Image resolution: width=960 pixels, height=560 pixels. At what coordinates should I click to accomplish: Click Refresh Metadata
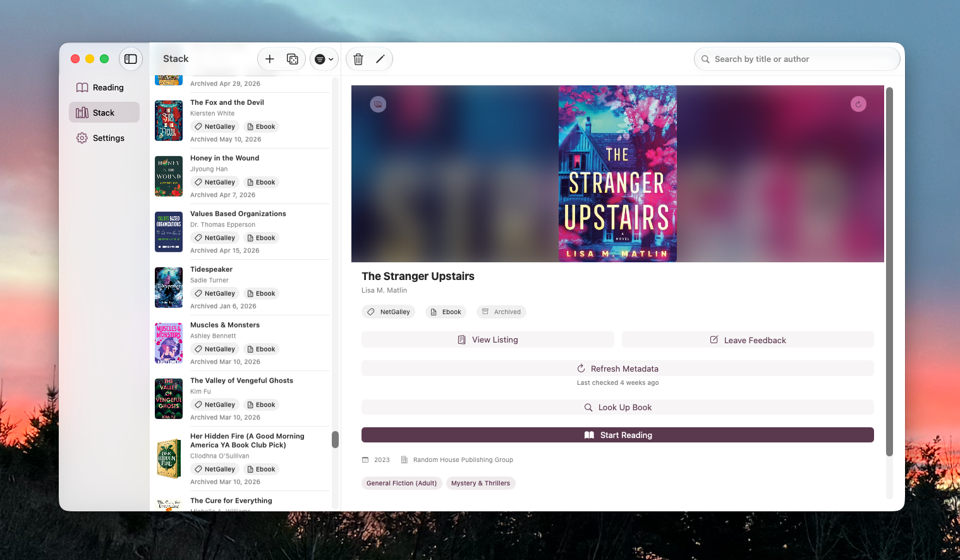click(617, 368)
